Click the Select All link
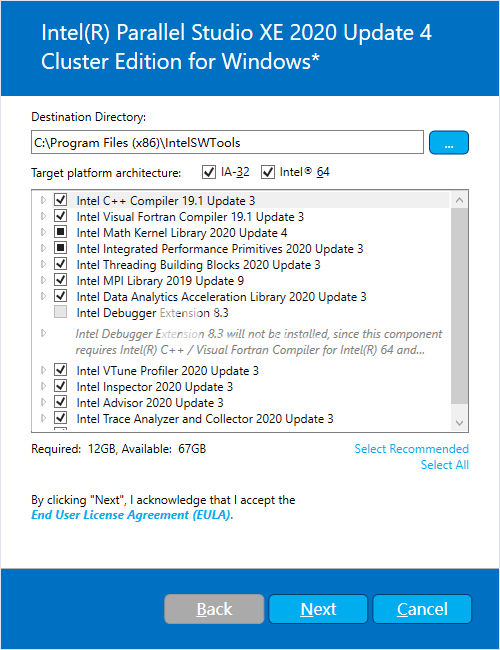The width and height of the screenshot is (500, 650). coord(444,465)
